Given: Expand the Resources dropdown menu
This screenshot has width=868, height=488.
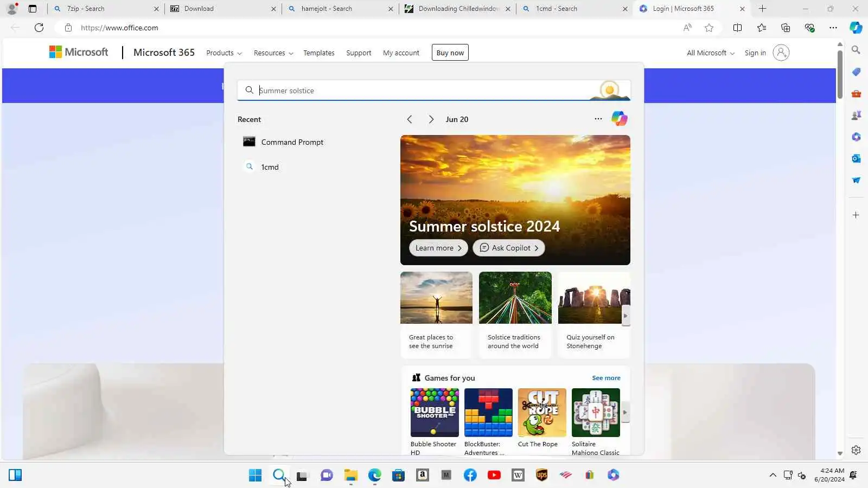Looking at the screenshot, I should [273, 53].
